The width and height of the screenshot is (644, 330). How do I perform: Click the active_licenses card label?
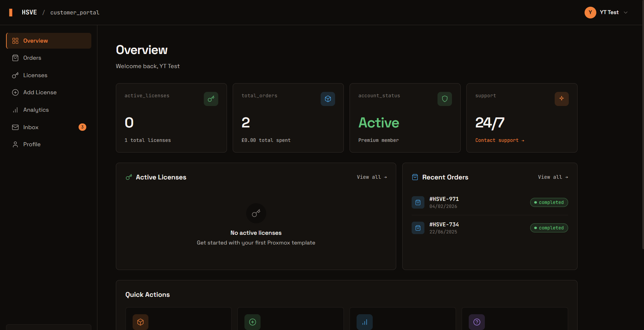coord(147,96)
